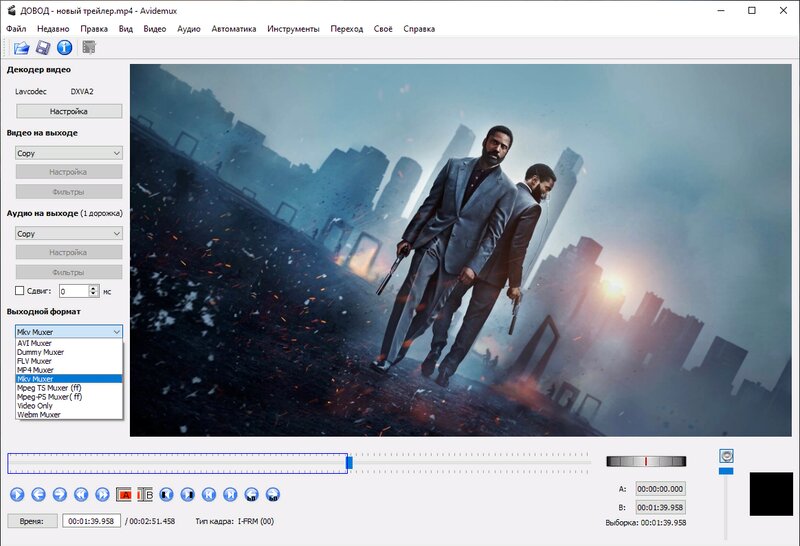This screenshot has width=800, height=546.
Task: Expand the video output Copy dropdown
Action: pyautogui.click(x=69, y=153)
